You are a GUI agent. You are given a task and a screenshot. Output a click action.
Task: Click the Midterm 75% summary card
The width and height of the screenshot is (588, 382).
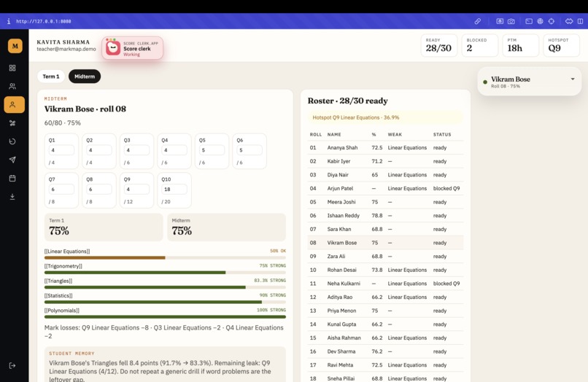click(226, 227)
